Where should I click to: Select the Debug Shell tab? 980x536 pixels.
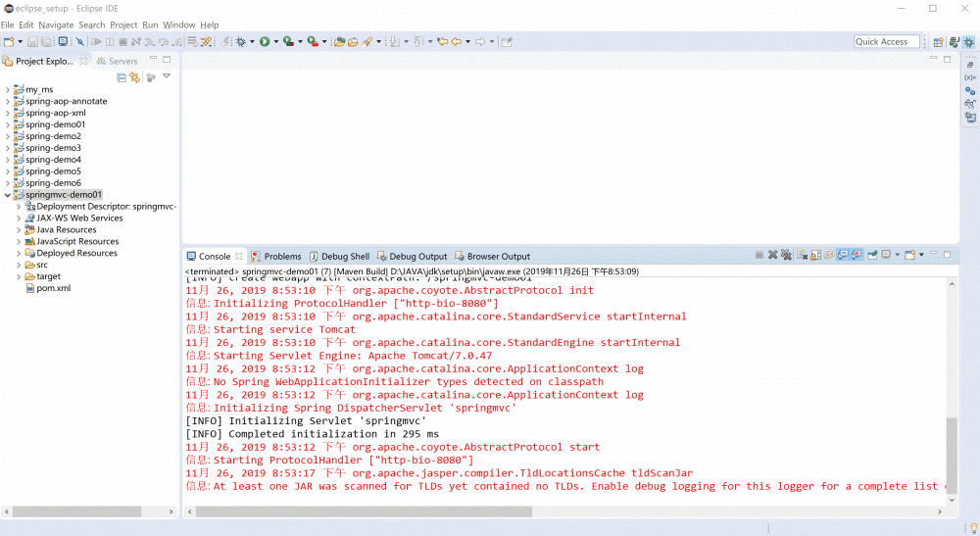339,256
